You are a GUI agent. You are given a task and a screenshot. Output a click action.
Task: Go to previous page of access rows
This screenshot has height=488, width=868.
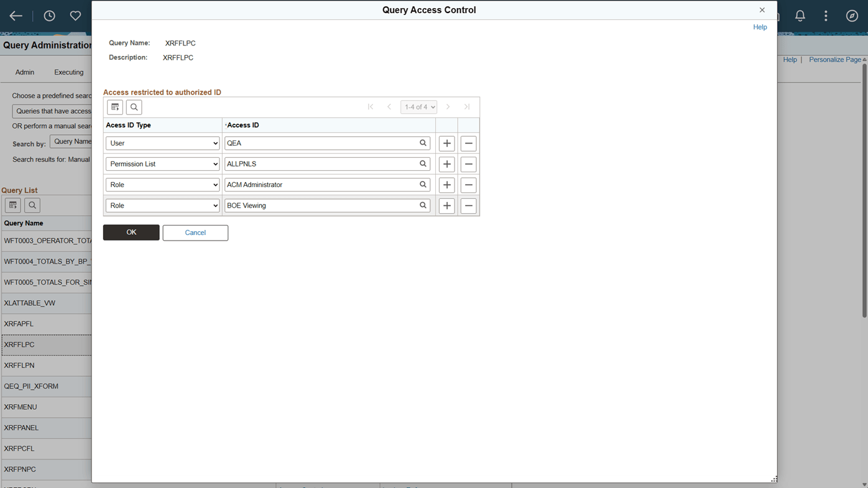389,107
